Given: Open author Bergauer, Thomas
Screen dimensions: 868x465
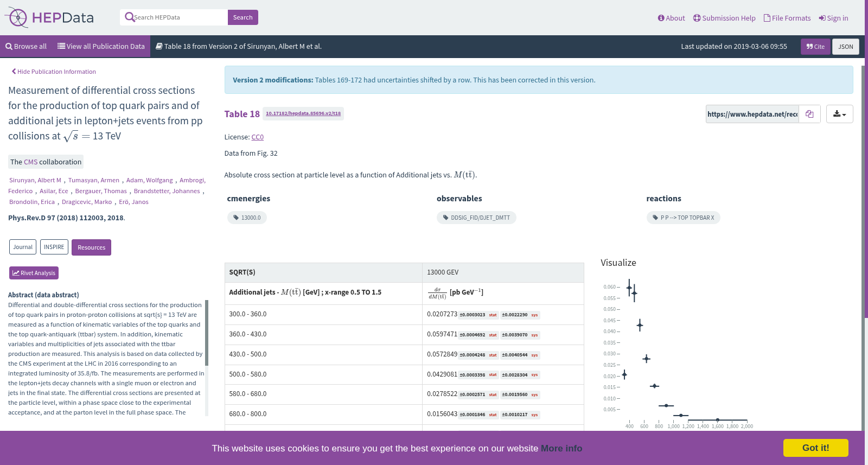Looking at the screenshot, I should pyautogui.click(x=101, y=191).
